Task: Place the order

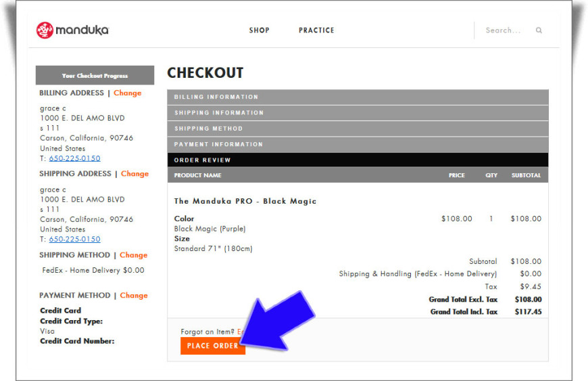Action: [213, 346]
